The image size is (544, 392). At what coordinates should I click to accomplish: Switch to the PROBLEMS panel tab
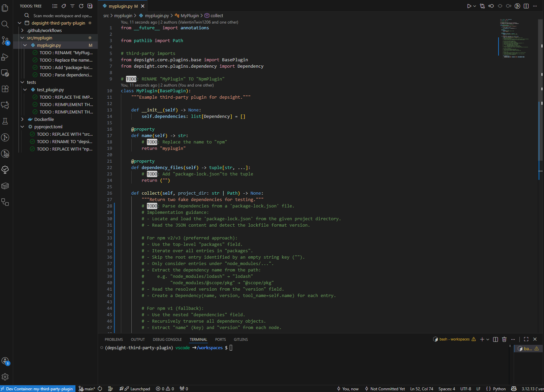114,339
